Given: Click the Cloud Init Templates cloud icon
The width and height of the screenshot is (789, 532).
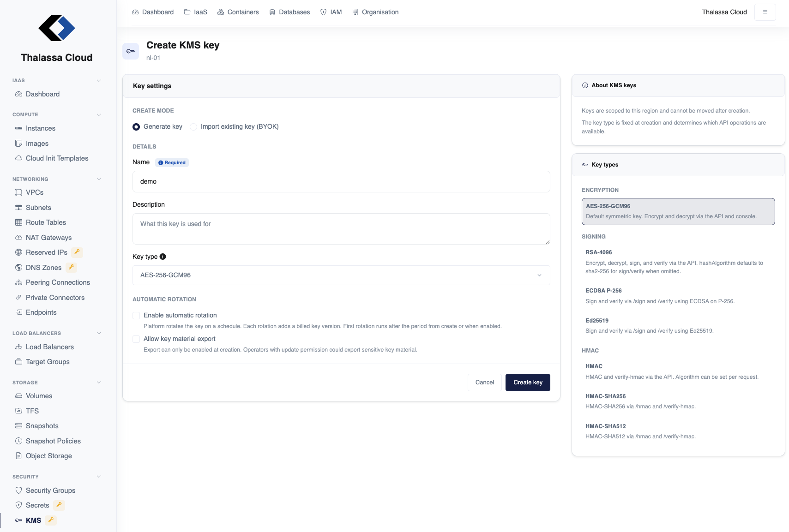Looking at the screenshot, I should tap(18, 158).
